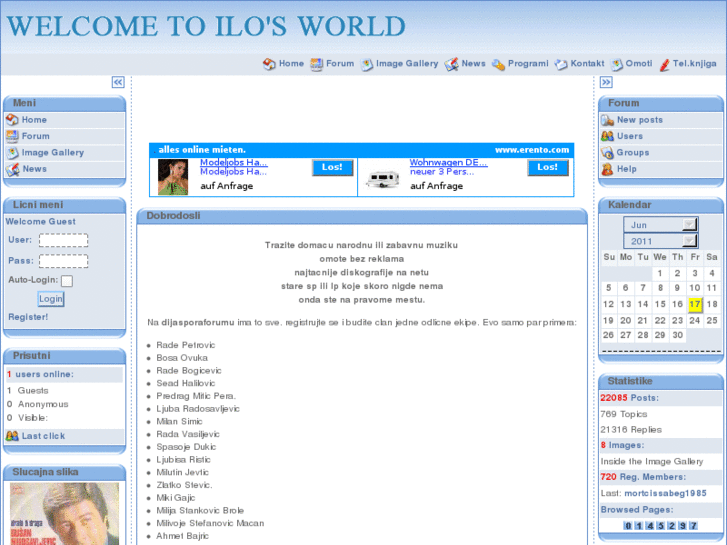Click the Help icon in Forum panel
This screenshot has width=727, height=545.
pyautogui.click(x=607, y=169)
